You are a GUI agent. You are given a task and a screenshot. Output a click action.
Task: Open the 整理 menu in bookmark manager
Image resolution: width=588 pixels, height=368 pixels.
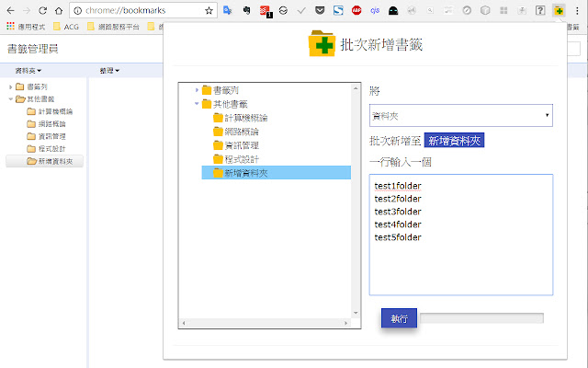[x=109, y=71]
